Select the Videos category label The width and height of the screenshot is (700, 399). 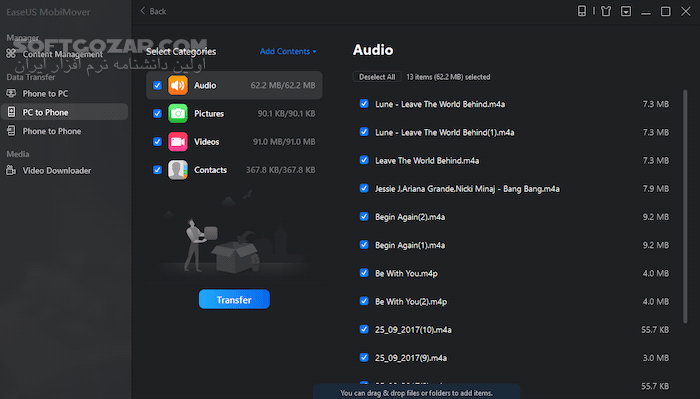click(206, 141)
